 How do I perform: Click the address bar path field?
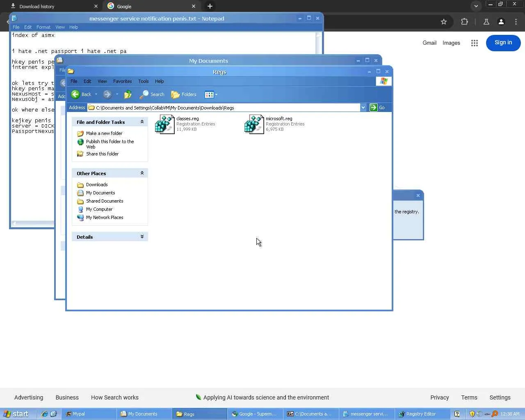224,107
